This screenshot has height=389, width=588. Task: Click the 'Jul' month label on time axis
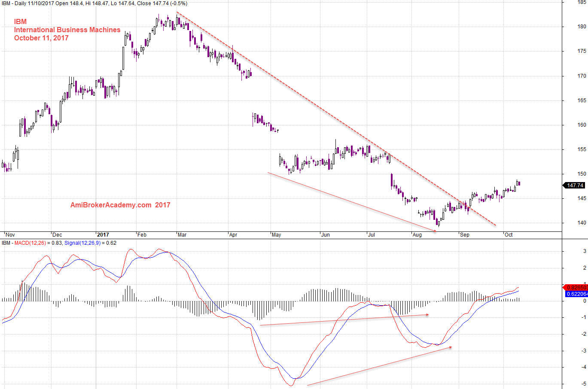coord(372,235)
